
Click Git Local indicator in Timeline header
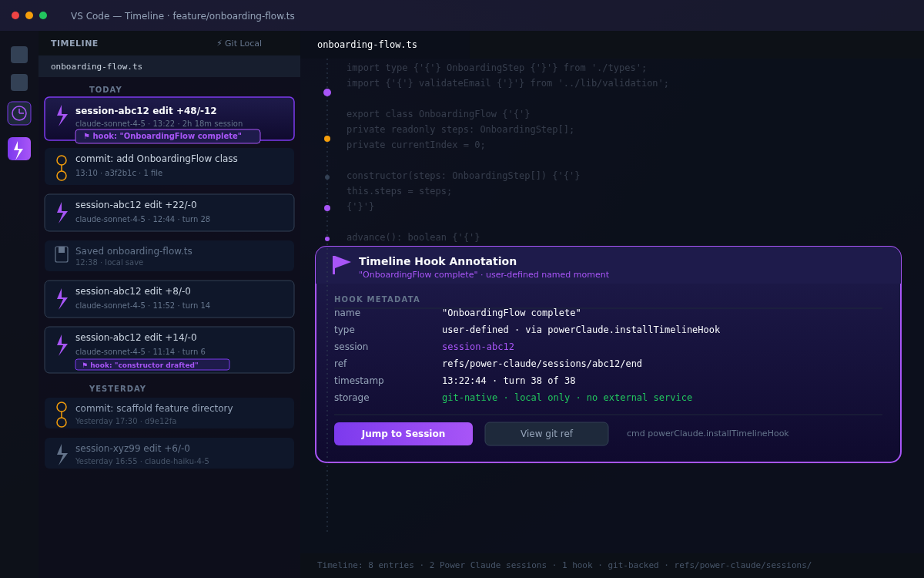[x=239, y=43]
